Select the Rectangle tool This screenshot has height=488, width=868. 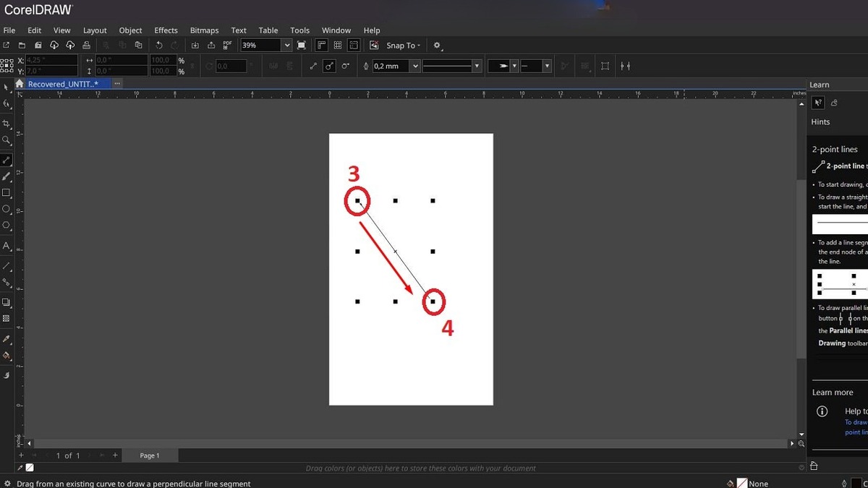pyautogui.click(x=6, y=193)
